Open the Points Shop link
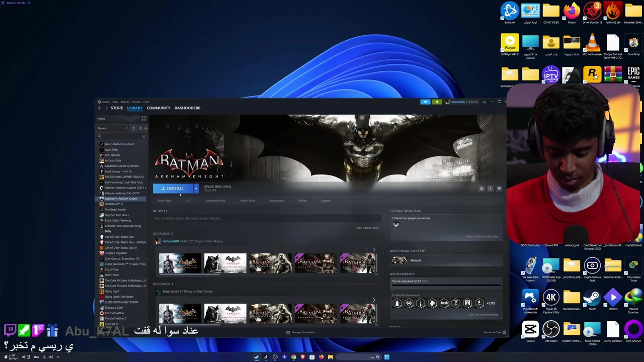 click(x=247, y=201)
